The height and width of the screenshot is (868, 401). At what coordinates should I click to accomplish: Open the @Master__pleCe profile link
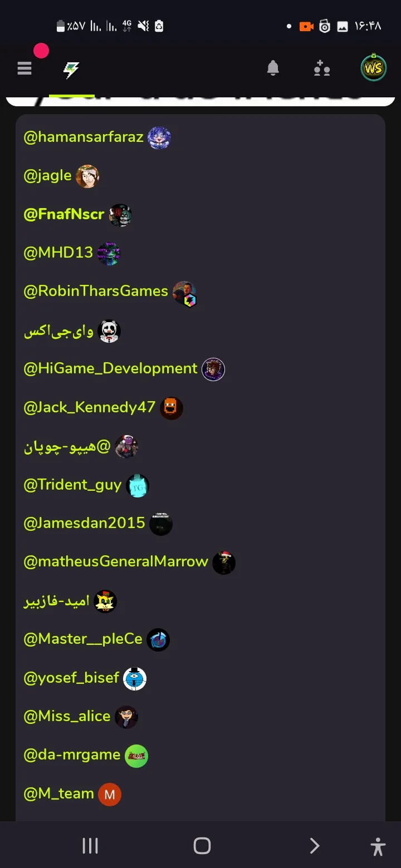click(x=83, y=639)
